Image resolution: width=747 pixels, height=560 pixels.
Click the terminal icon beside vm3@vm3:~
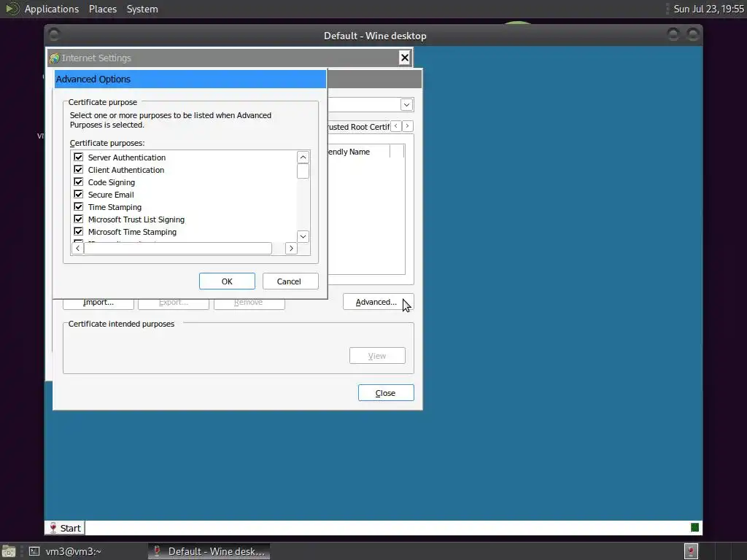[x=34, y=551]
